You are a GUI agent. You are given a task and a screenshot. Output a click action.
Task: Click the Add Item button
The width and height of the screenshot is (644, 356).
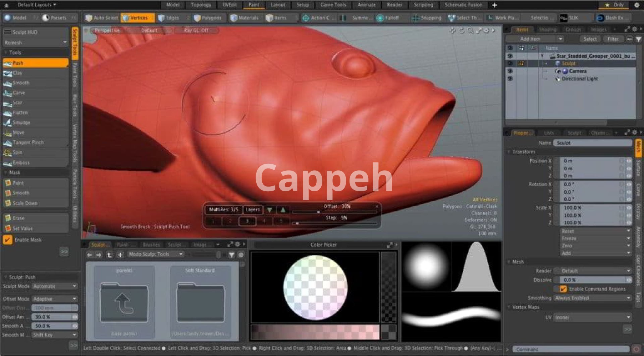(x=535, y=39)
